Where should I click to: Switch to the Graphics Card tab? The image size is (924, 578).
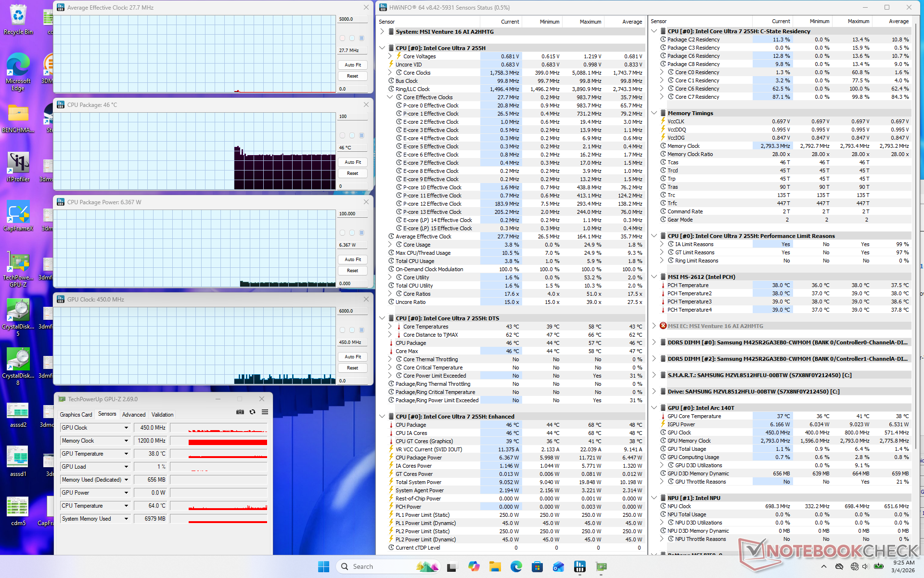click(x=76, y=415)
